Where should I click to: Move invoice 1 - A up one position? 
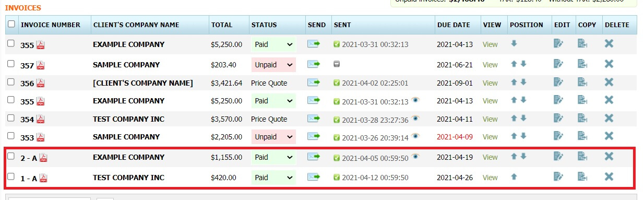514,177
